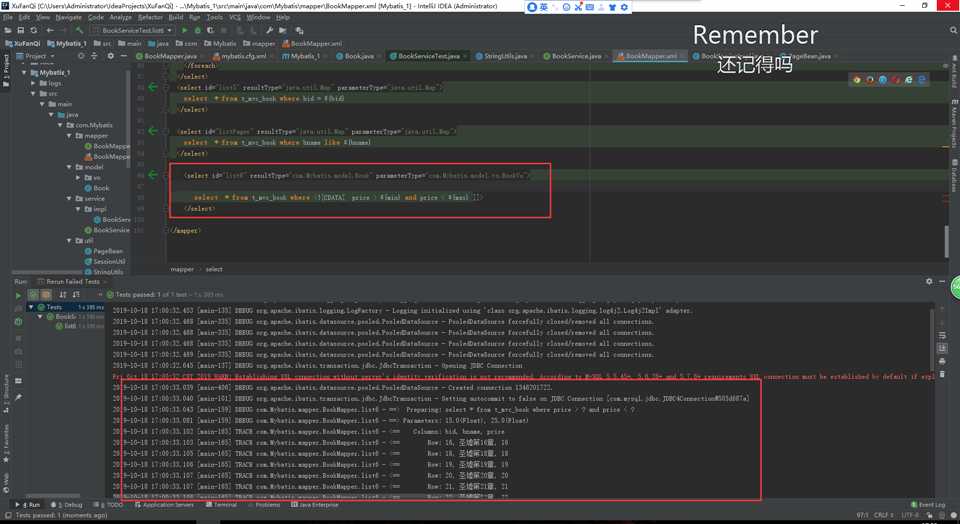The width and height of the screenshot is (960, 524).
Task: Toggle show passed tests in Run panel
Action: pos(32,295)
